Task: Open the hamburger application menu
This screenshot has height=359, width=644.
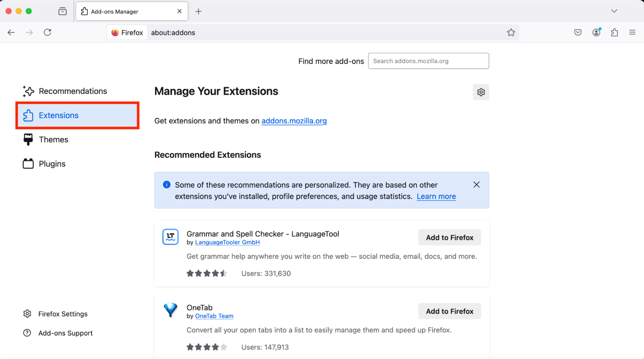Action: coord(632,32)
